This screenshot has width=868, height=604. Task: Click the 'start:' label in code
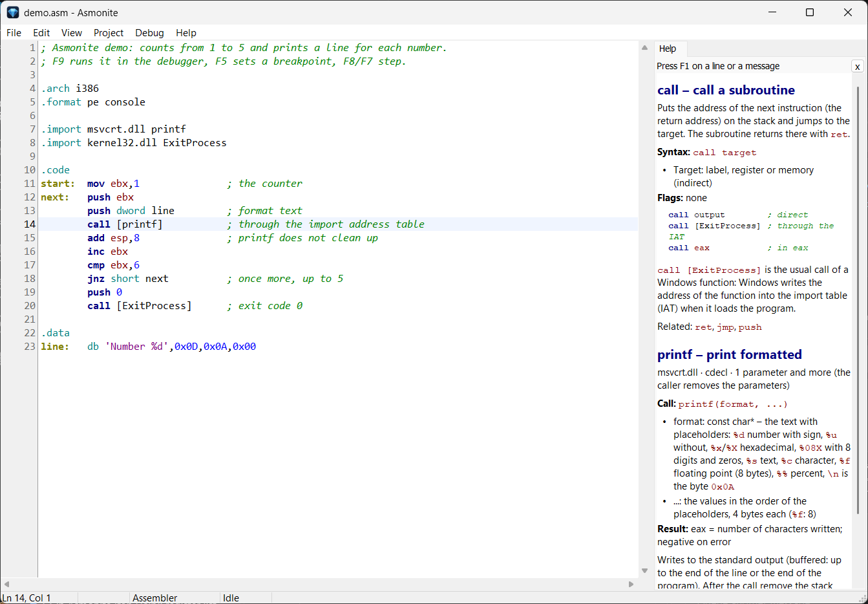tap(58, 184)
